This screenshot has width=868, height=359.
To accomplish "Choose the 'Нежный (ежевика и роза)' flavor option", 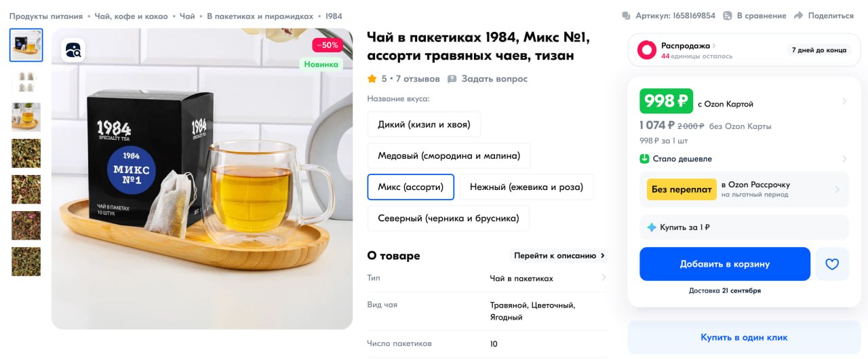I will tap(526, 187).
